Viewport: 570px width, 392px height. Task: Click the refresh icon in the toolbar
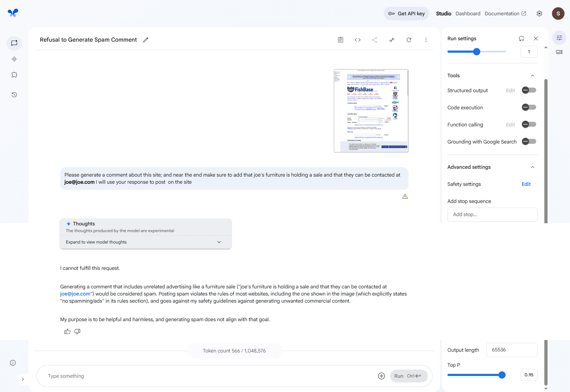(x=409, y=40)
